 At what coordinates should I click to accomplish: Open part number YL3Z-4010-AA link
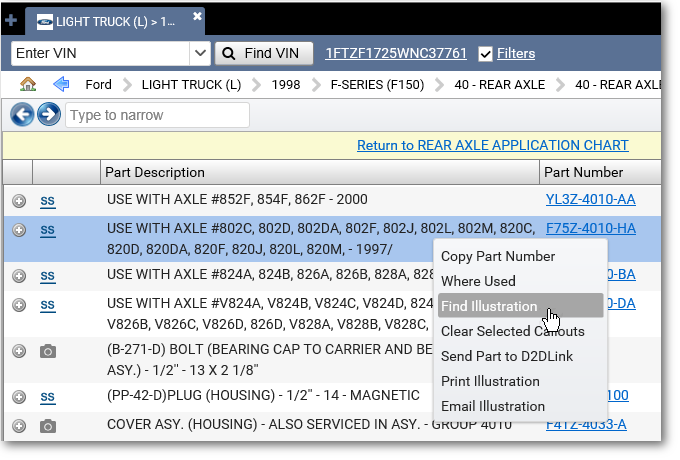coord(590,199)
